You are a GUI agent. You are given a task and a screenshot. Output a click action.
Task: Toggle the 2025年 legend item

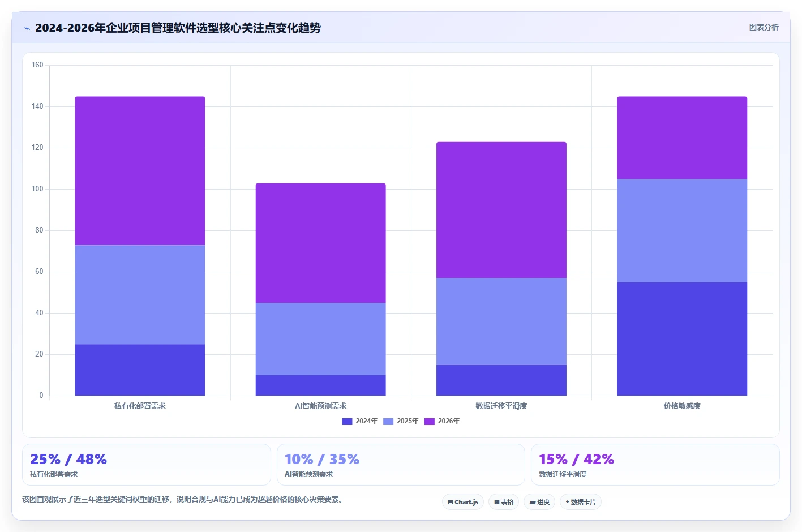(x=401, y=421)
